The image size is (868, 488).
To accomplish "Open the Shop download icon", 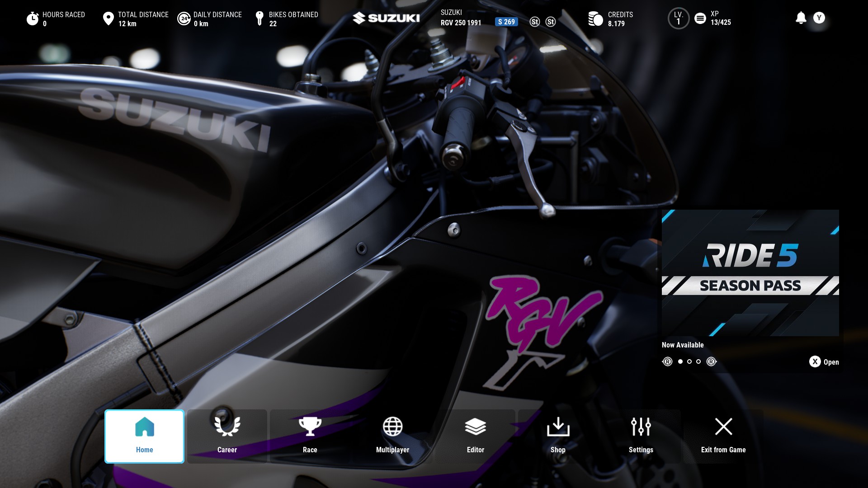I will tap(558, 427).
